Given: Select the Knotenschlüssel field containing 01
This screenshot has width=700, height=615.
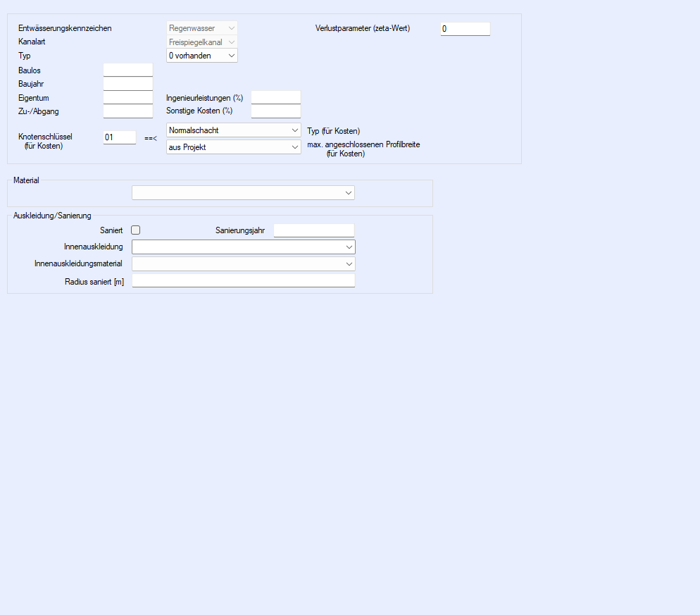Looking at the screenshot, I should click(x=119, y=137).
